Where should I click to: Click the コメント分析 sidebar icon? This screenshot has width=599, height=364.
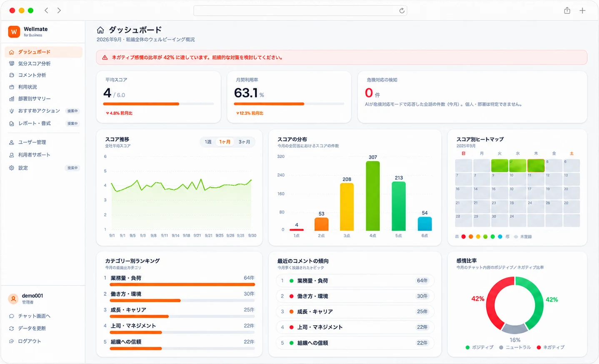12,75
